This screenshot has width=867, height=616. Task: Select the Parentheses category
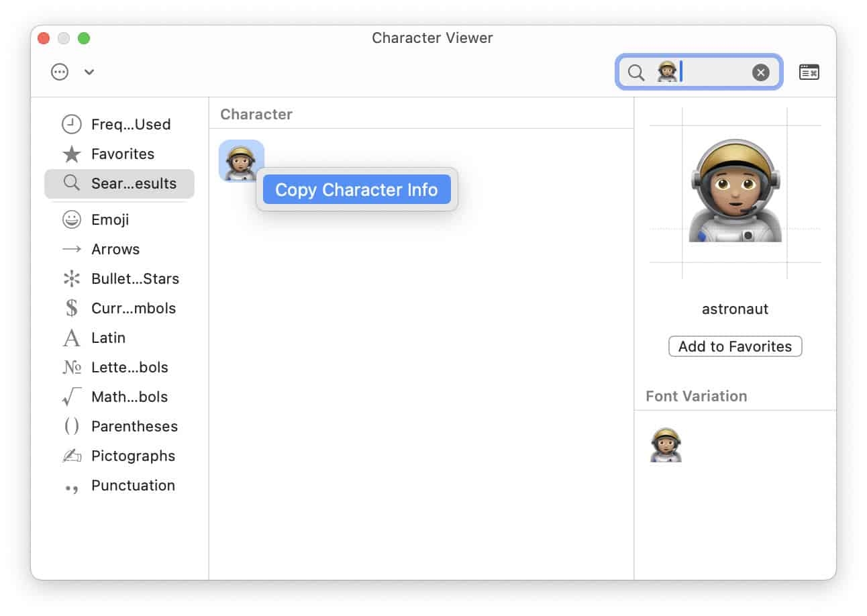click(134, 426)
